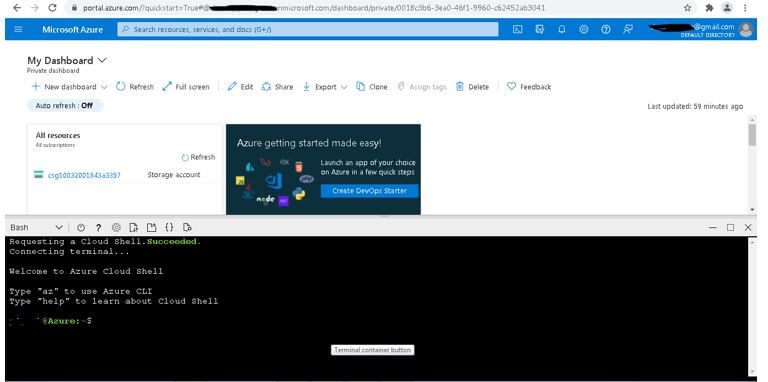Image resolution: width=768 pixels, height=382 pixels.
Task: Open the Notifications bell
Action: [x=562, y=29]
